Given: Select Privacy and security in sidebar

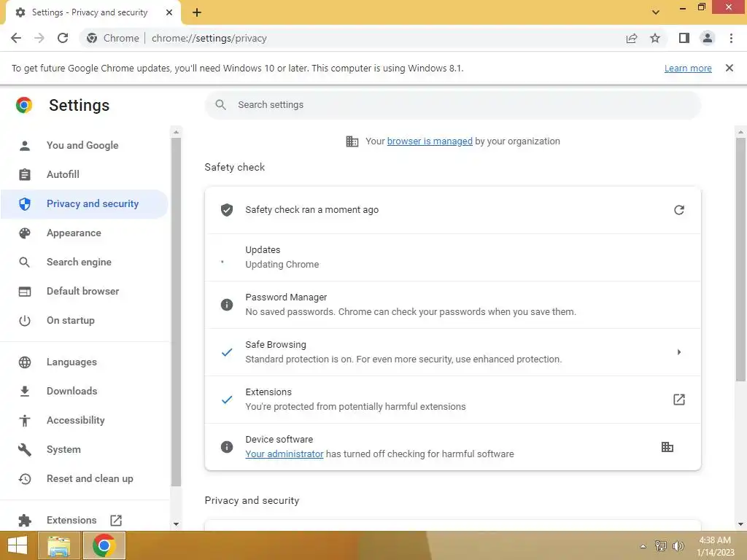Looking at the screenshot, I should (85, 204).
